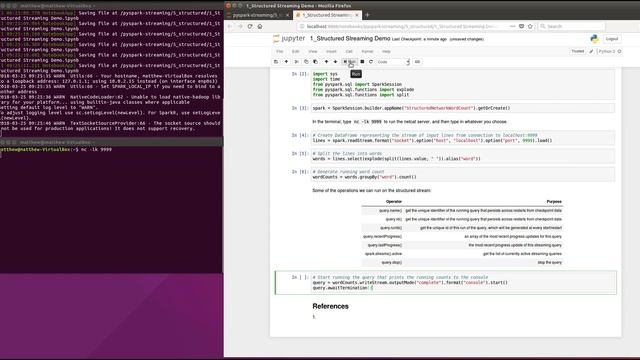Rename notebook via 1_Structured Streaming Demo title

point(350,38)
